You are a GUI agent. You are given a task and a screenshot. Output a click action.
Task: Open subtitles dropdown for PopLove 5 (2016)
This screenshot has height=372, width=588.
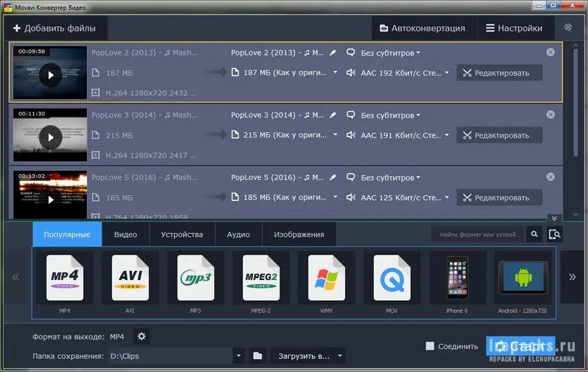pyautogui.click(x=390, y=178)
